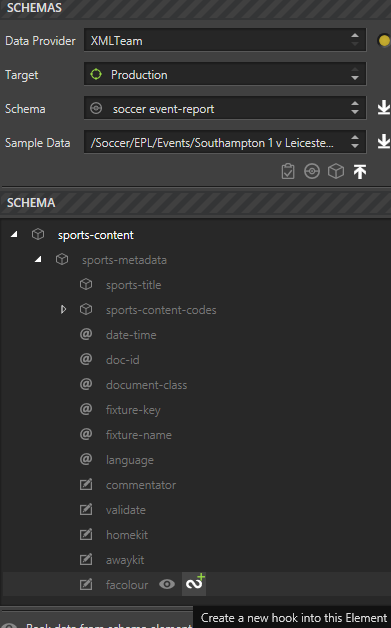This screenshot has height=628, width=391.
Task: Select the sports-content-codes element
Action: point(161,310)
